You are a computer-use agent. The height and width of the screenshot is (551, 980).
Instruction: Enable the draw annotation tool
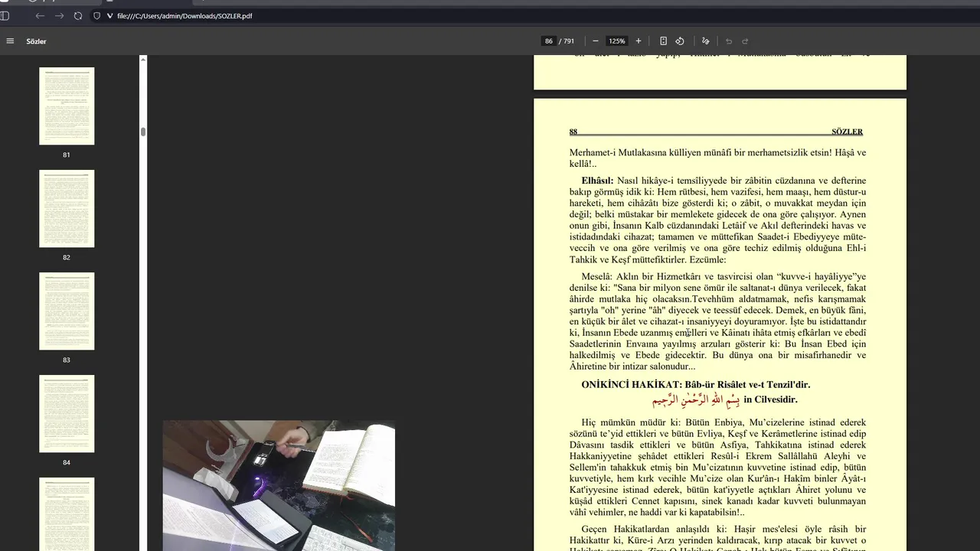(x=706, y=41)
